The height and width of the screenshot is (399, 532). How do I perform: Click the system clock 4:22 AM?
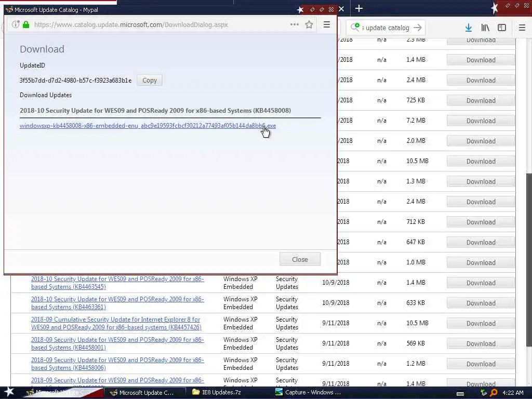pos(513,393)
